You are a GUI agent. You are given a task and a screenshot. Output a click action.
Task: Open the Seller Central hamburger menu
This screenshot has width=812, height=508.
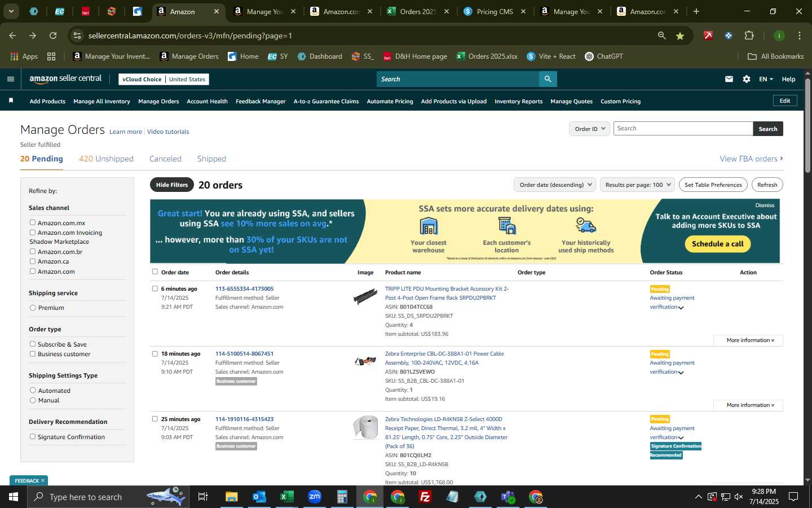coord(10,79)
